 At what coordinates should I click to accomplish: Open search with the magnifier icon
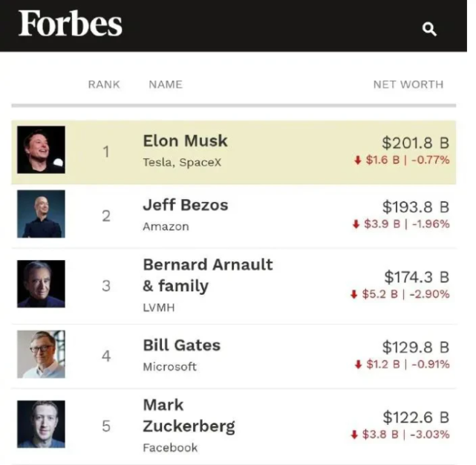(429, 29)
